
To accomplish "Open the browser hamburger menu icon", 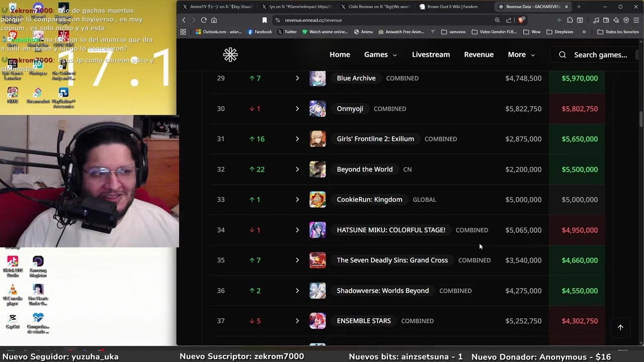I will [636, 20].
